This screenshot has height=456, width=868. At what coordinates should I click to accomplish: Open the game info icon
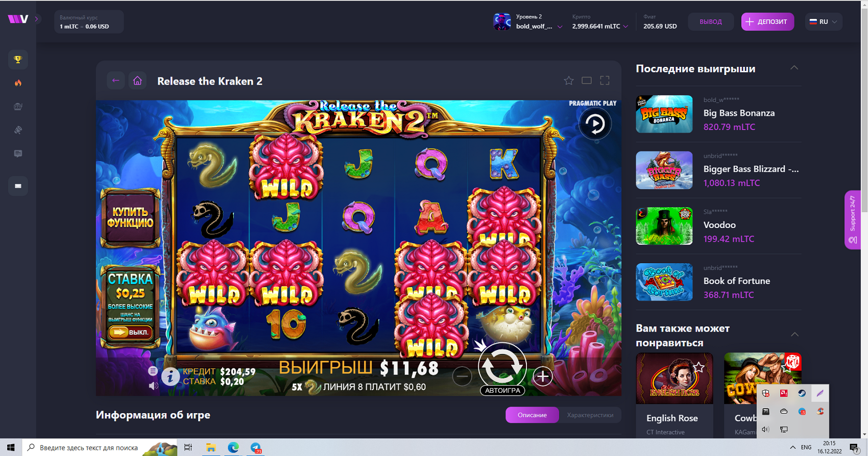[171, 376]
